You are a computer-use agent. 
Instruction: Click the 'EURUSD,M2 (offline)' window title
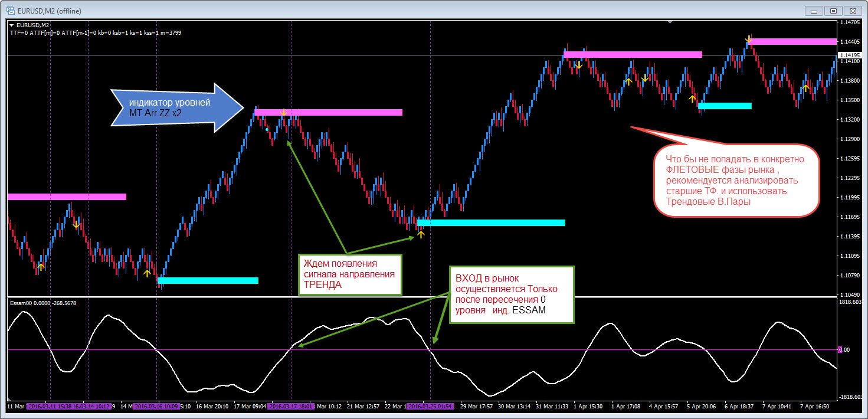(x=50, y=11)
